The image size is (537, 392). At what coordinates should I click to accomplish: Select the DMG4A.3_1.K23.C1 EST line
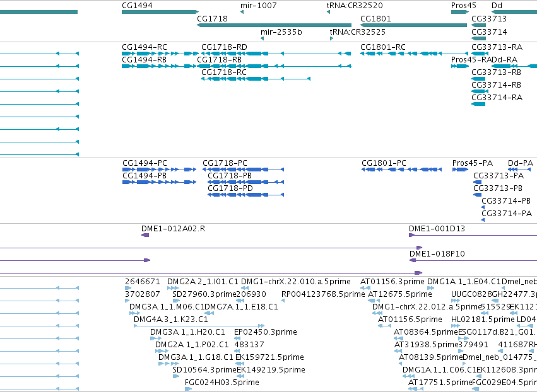pos(199,326)
